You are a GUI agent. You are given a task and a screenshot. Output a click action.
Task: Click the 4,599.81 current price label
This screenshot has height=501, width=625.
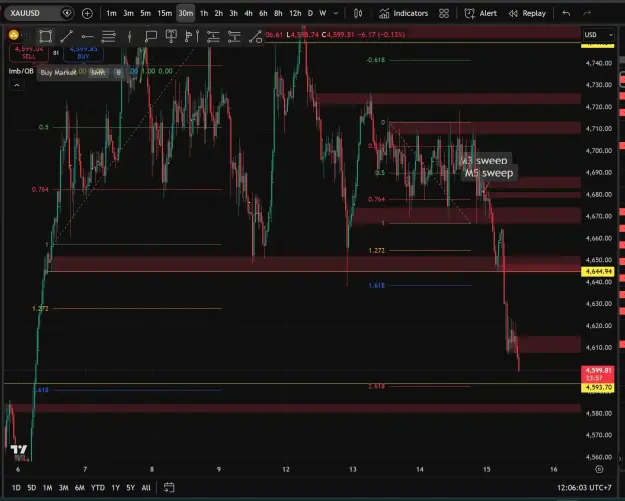598,374
